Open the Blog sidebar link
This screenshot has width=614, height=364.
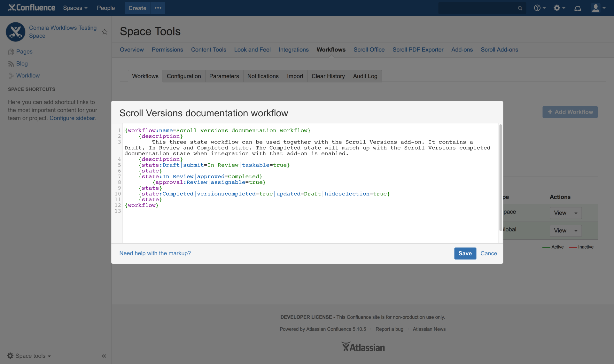click(x=22, y=64)
